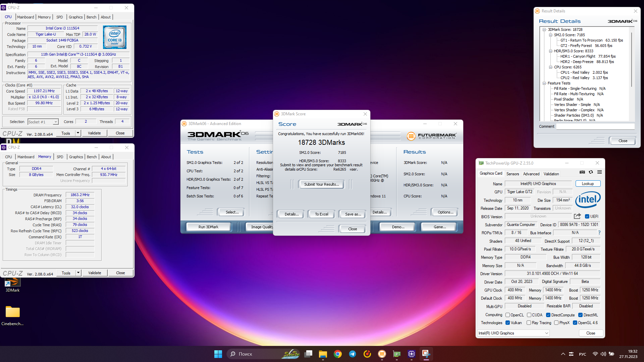Viewport: 644px width, 362px height.
Task: Collapse the HDR/SM3.0 Score tree node
Action: [550, 51]
